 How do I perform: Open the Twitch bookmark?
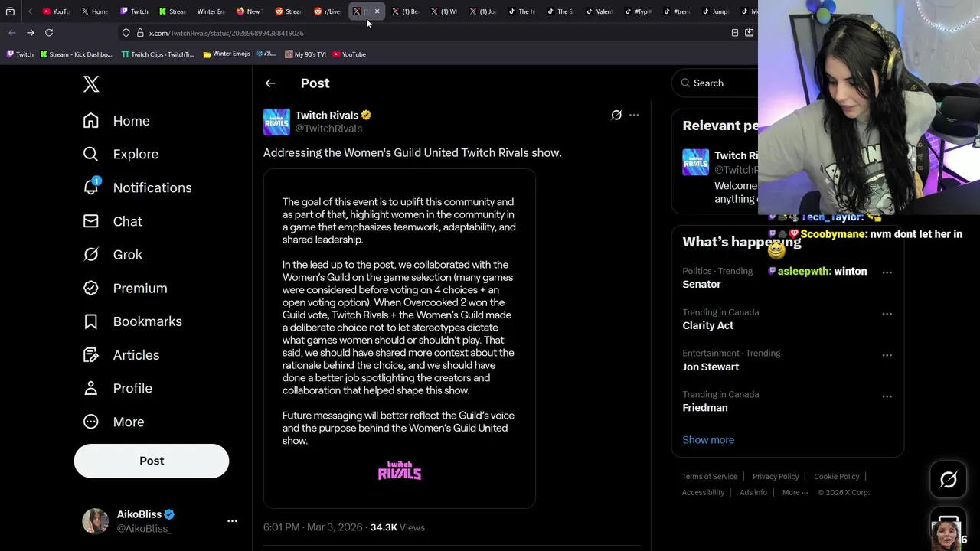pos(20,54)
